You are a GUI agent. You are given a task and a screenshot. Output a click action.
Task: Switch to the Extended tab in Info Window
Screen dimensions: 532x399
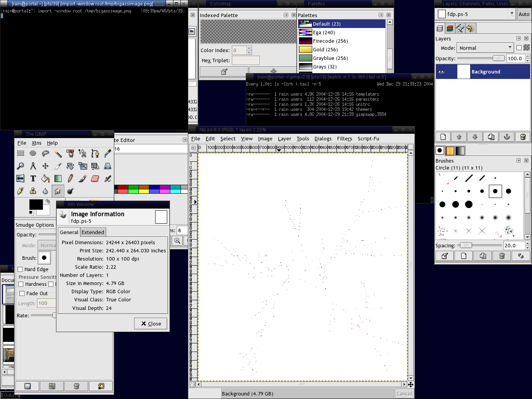93,232
